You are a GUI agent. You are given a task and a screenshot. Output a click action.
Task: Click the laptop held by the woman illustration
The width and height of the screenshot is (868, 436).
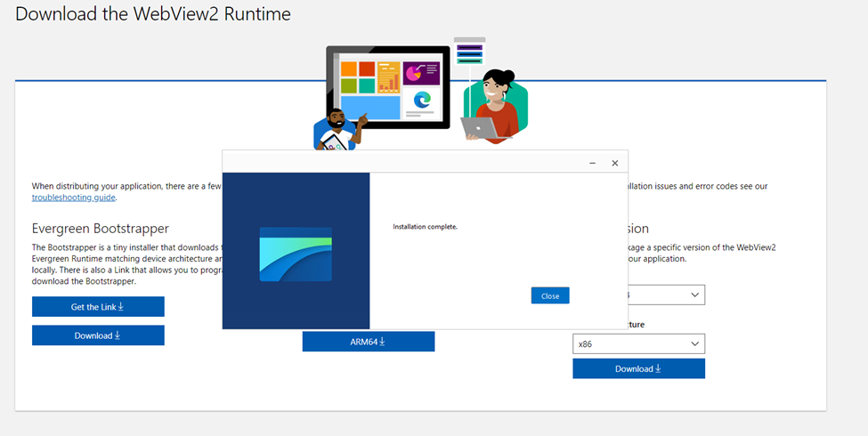tap(481, 128)
